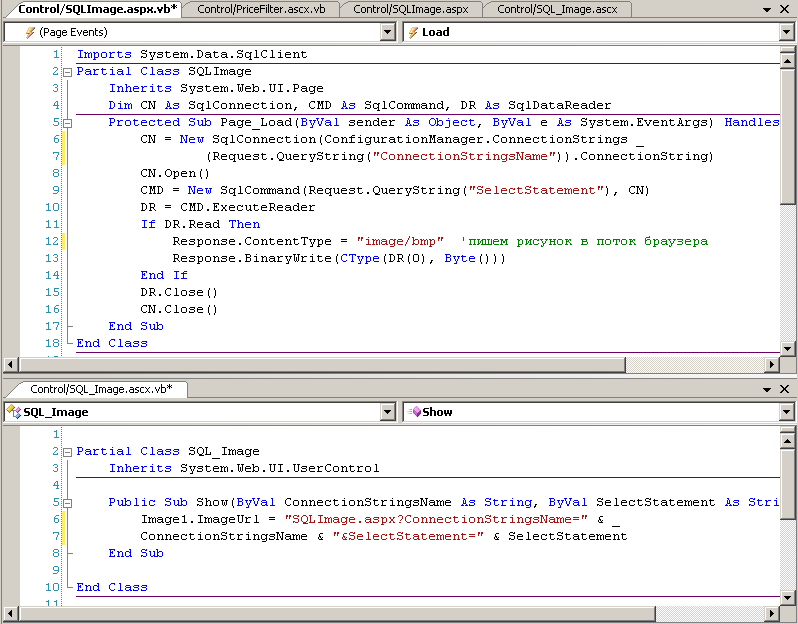Collapse the Public Sub Show region

click(x=67, y=503)
